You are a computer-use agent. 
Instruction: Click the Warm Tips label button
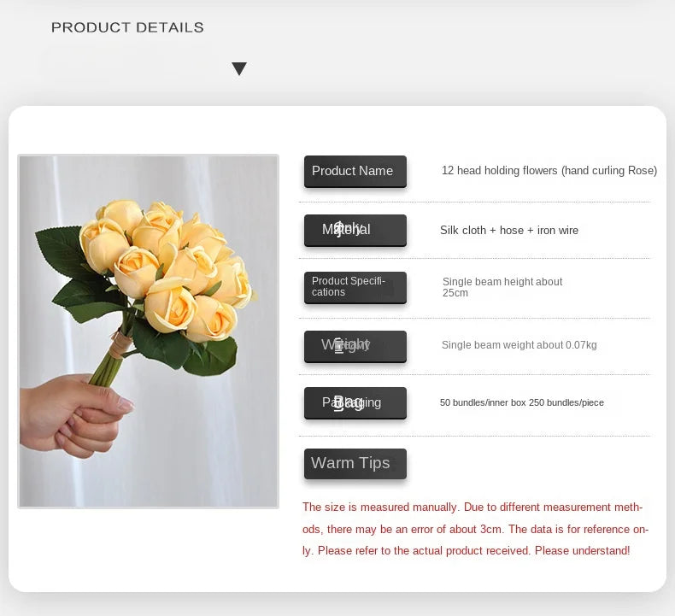click(x=355, y=463)
